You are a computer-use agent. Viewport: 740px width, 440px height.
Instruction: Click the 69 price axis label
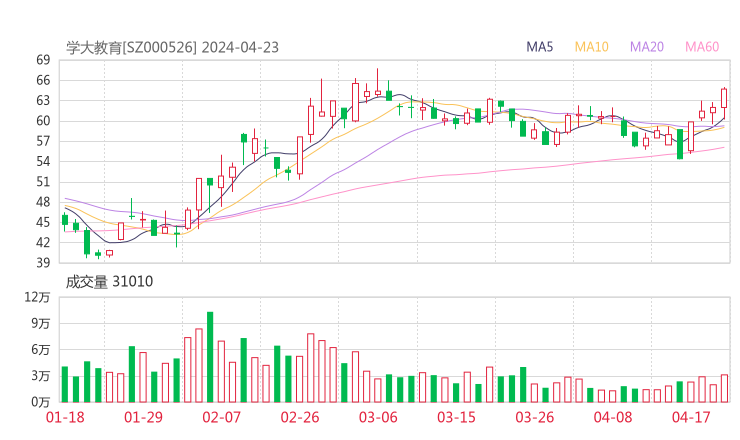tap(43, 60)
